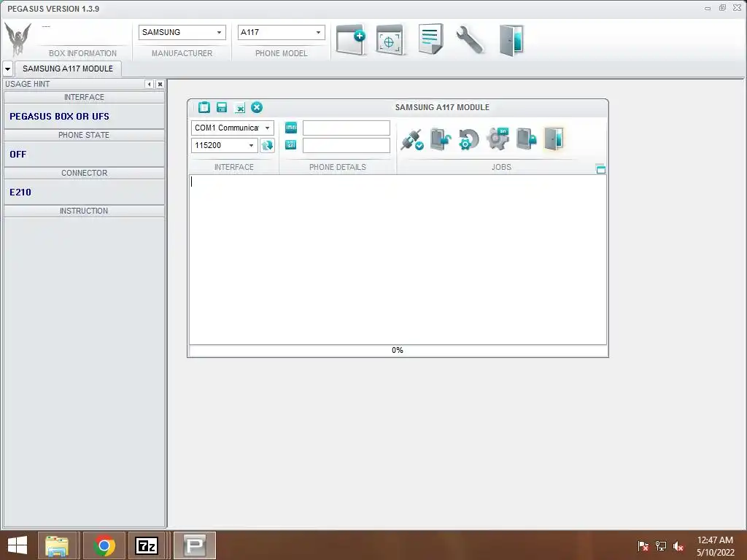Screen dimensions: 747x560
Task: Click the Pegasus logo icon
Action: pyautogui.click(x=18, y=39)
